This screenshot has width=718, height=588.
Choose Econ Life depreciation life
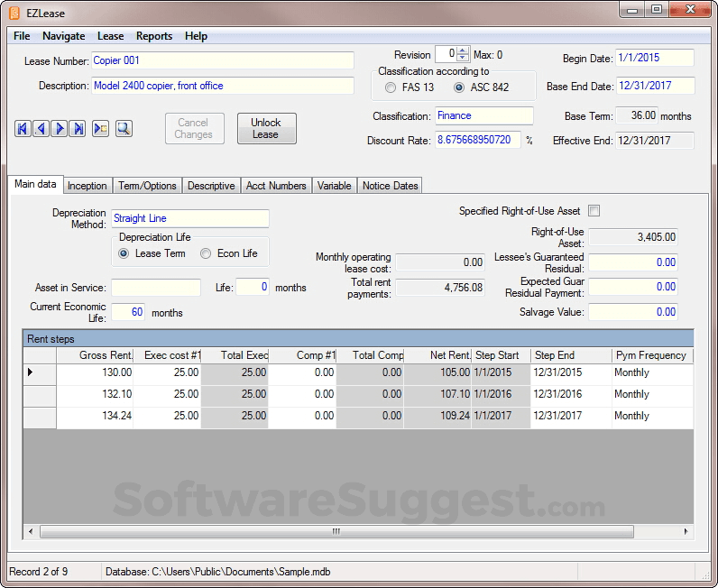tap(206, 253)
